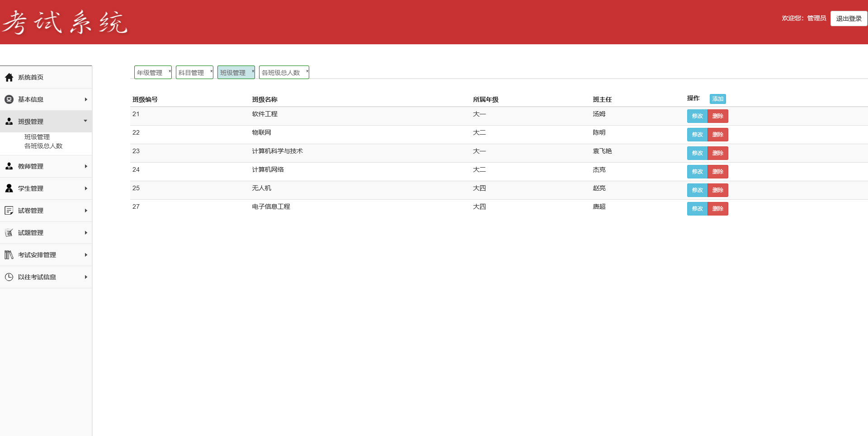Click 删除 for class 软件工程

717,116
